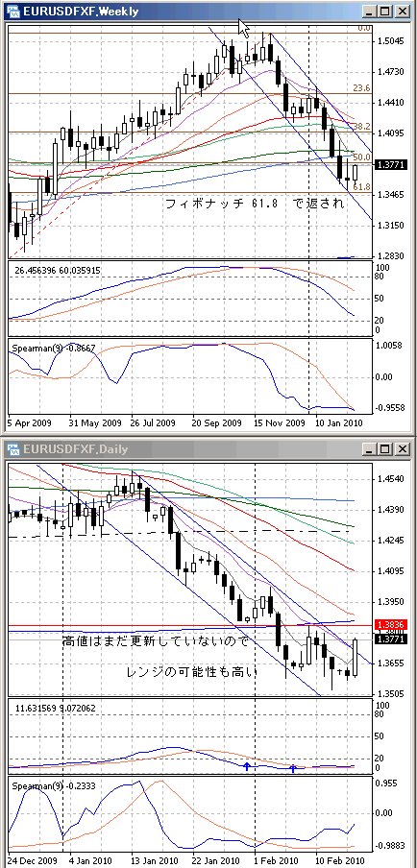Click first blue up-arrow marker in daily indicator
The image size is (417, 868).
(x=246, y=766)
